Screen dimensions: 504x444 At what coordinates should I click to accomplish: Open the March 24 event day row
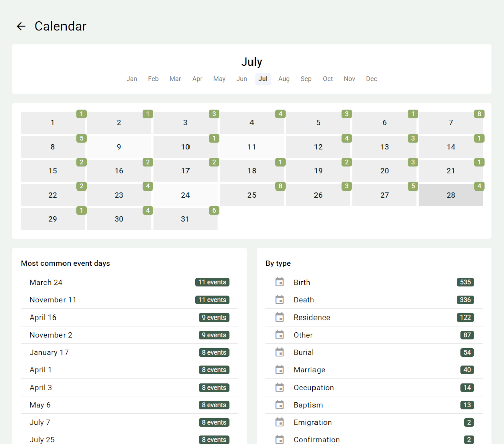130,282
